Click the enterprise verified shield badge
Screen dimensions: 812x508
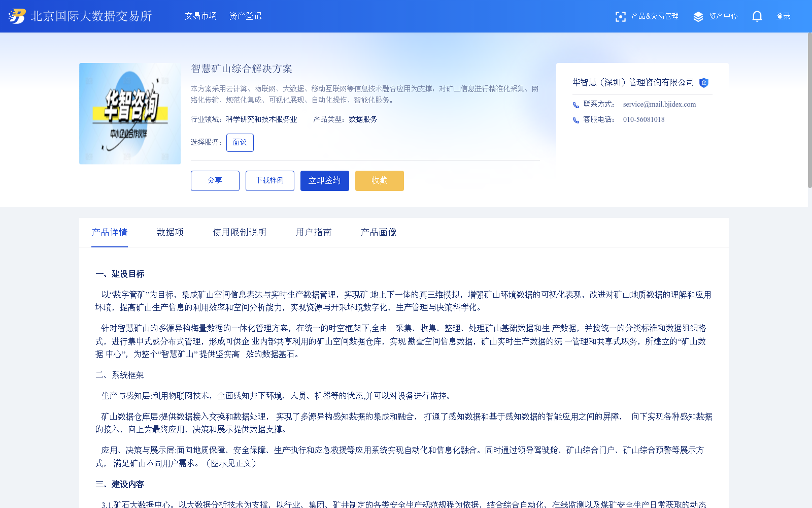[703, 83]
